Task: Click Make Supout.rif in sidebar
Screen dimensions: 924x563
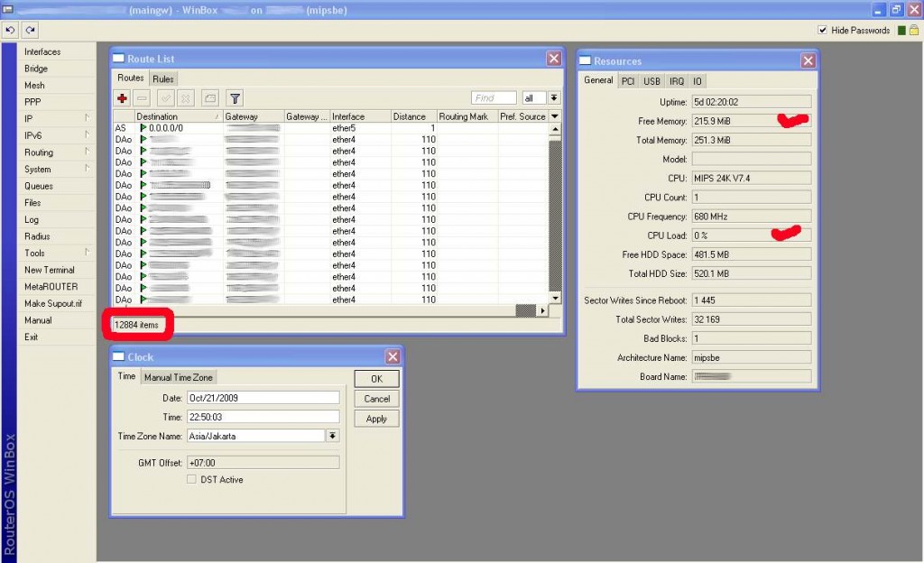Action: tap(57, 303)
